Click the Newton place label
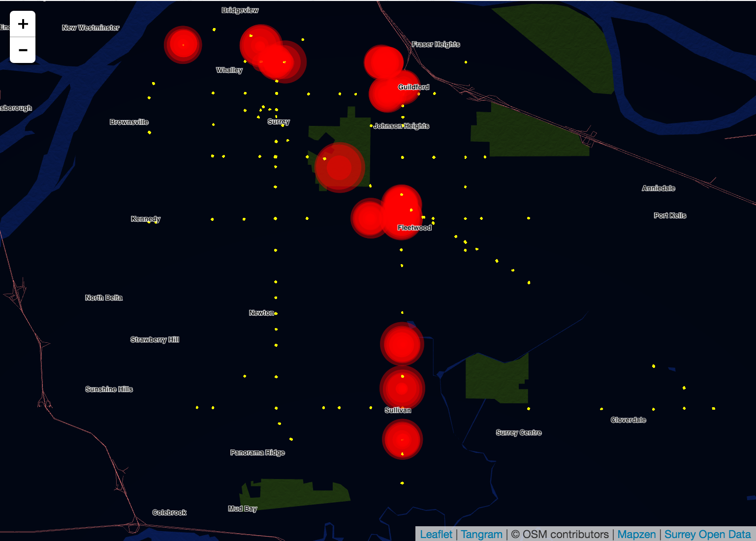756x541 pixels. tap(261, 313)
